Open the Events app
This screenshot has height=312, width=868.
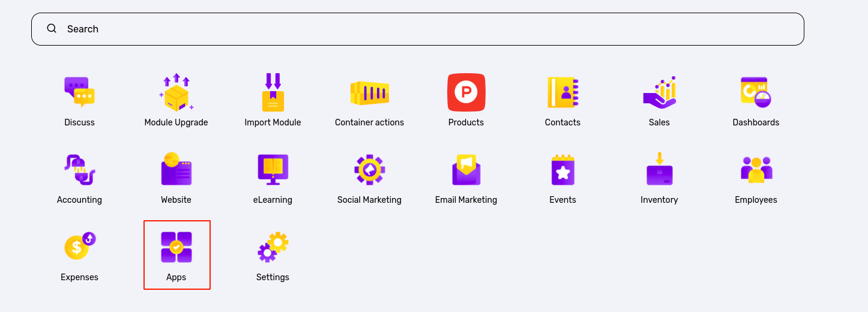[x=562, y=170]
